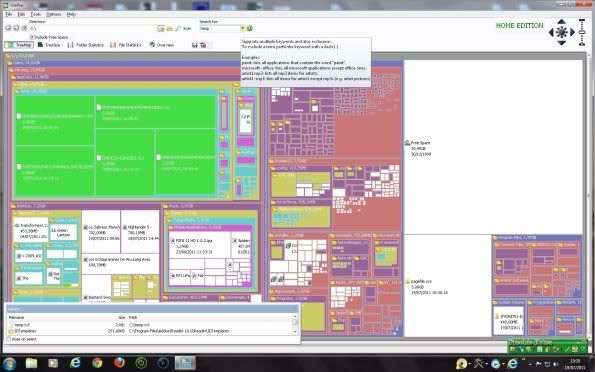Open the Tools menu
595x372 pixels.
(x=35, y=14)
